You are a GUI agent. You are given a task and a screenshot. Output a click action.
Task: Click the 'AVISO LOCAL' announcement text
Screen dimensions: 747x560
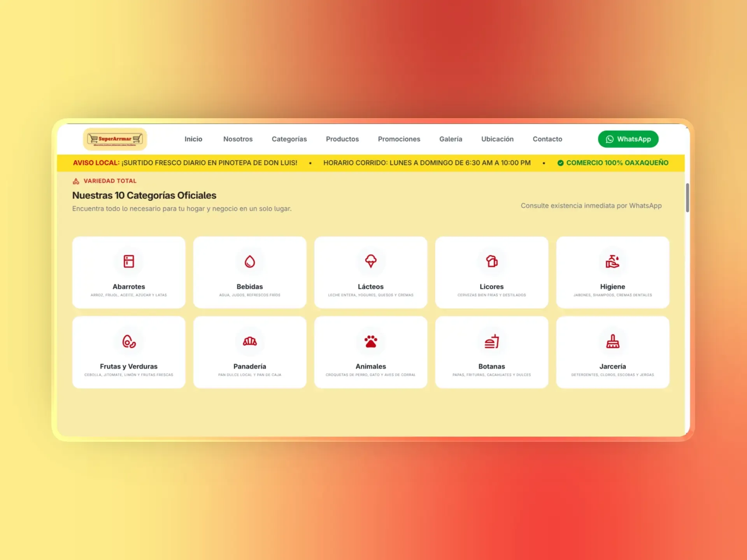[x=185, y=163]
